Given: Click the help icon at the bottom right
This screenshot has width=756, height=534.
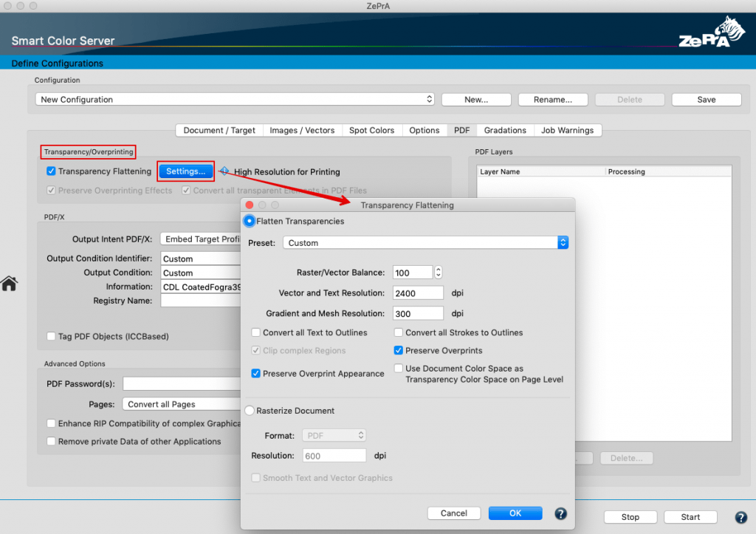Looking at the screenshot, I should click(x=740, y=517).
